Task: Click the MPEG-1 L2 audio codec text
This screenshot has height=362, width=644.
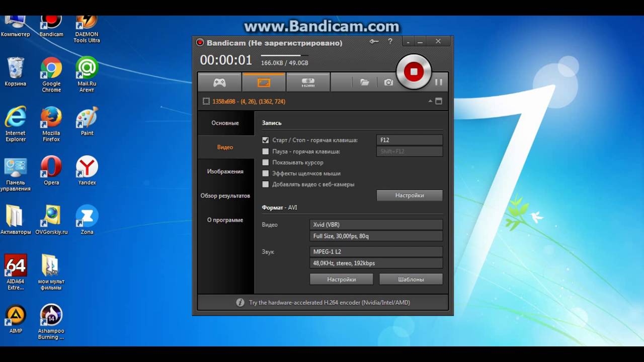Action: 327,251
